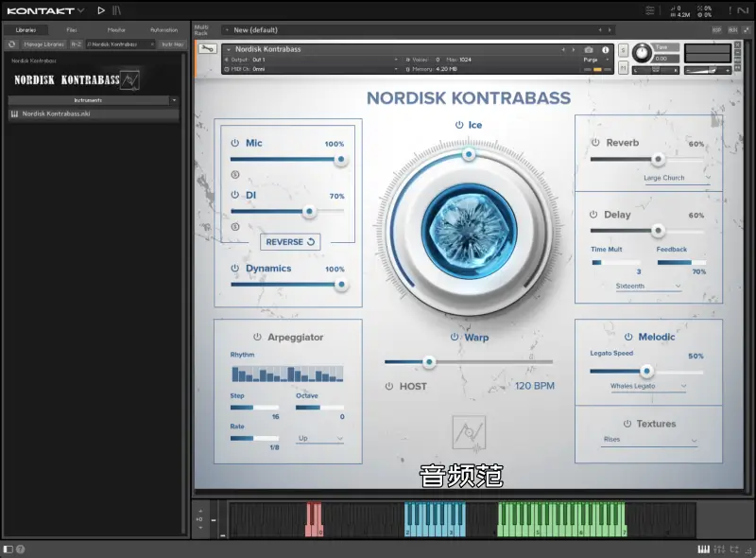Screen dimensions: 756x558
Task: Toggle the Reverb power switch
Action: (595, 143)
